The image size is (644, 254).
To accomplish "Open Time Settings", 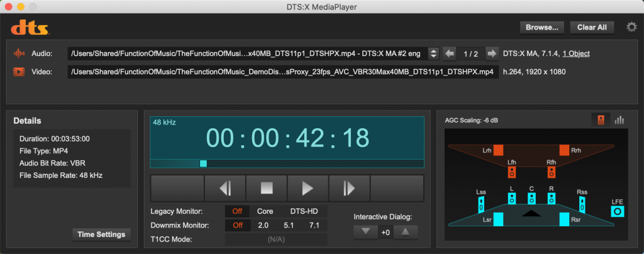I will [101, 235].
